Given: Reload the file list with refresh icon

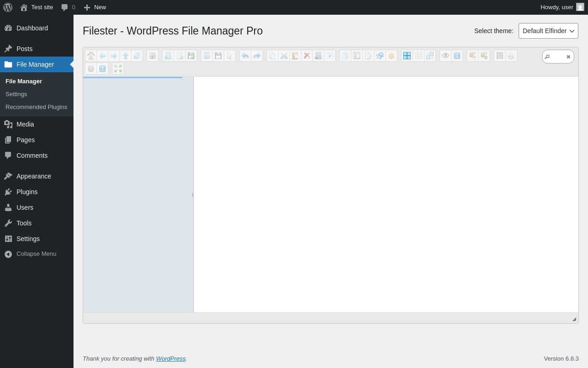Looking at the screenshot, I should pyautogui.click(x=137, y=56).
